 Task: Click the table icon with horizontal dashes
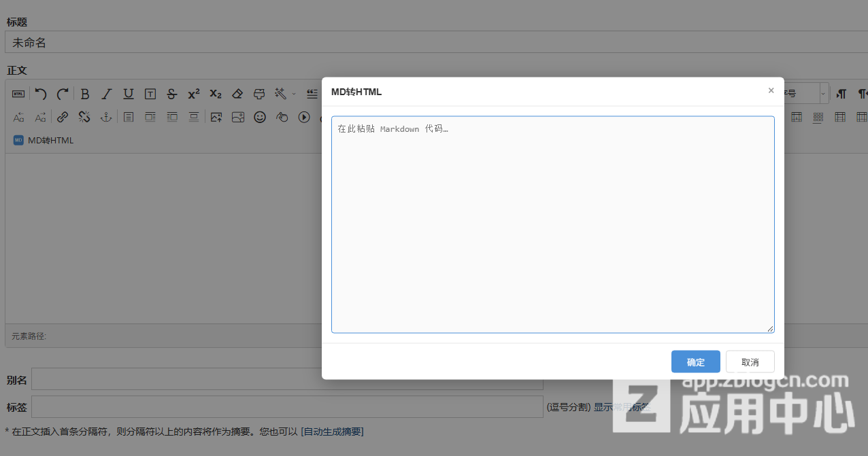(840, 117)
